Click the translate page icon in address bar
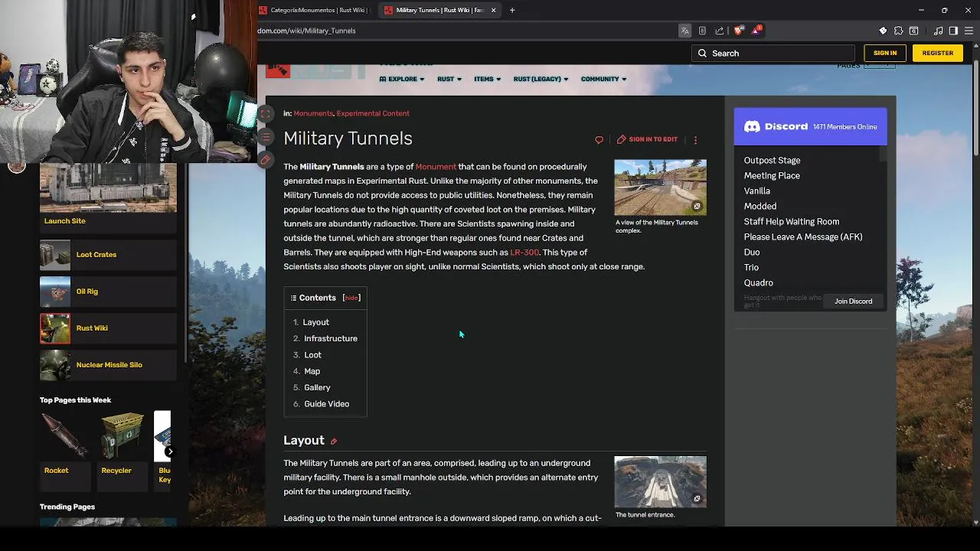The width and height of the screenshot is (980, 551). pos(684,31)
